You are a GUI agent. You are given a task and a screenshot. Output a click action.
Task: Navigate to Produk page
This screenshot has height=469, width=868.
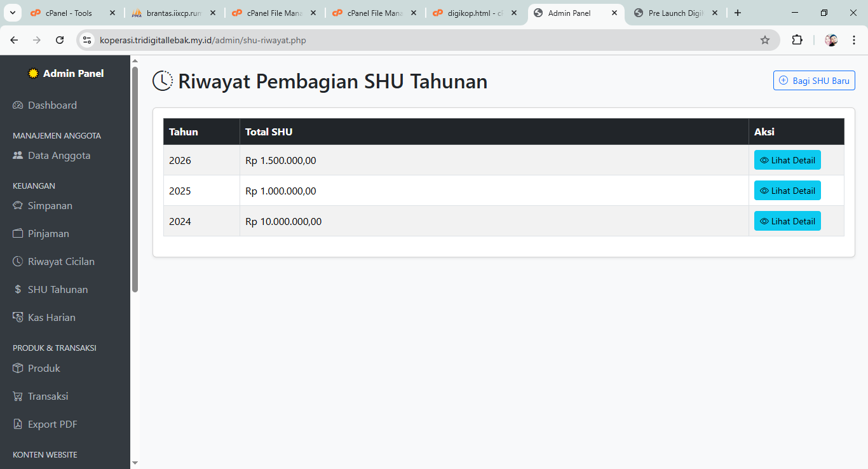pyautogui.click(x=44, y=369)
